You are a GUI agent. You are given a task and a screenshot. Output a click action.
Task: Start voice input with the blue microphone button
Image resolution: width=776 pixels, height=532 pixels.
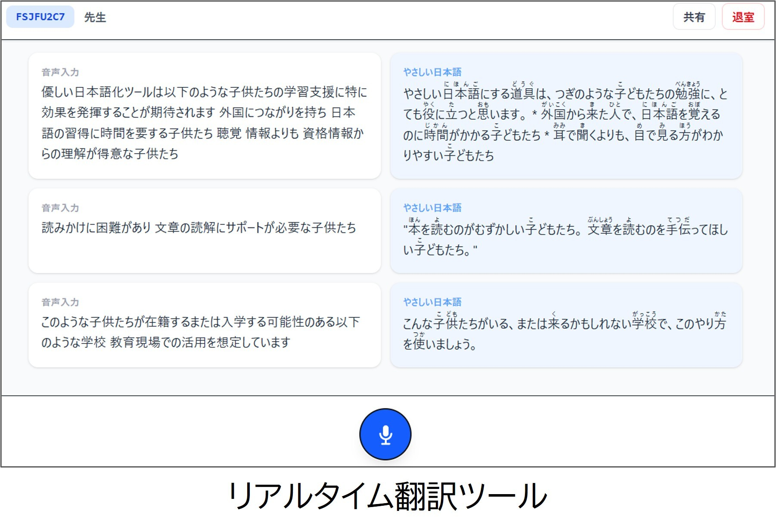pos(385,434)
